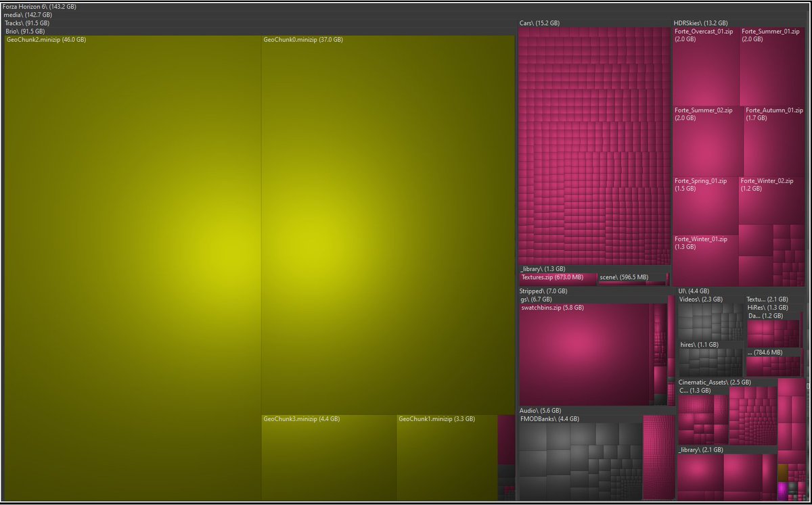Click the Audio\ (5.6 GB) folder label

tap(540, 410)
